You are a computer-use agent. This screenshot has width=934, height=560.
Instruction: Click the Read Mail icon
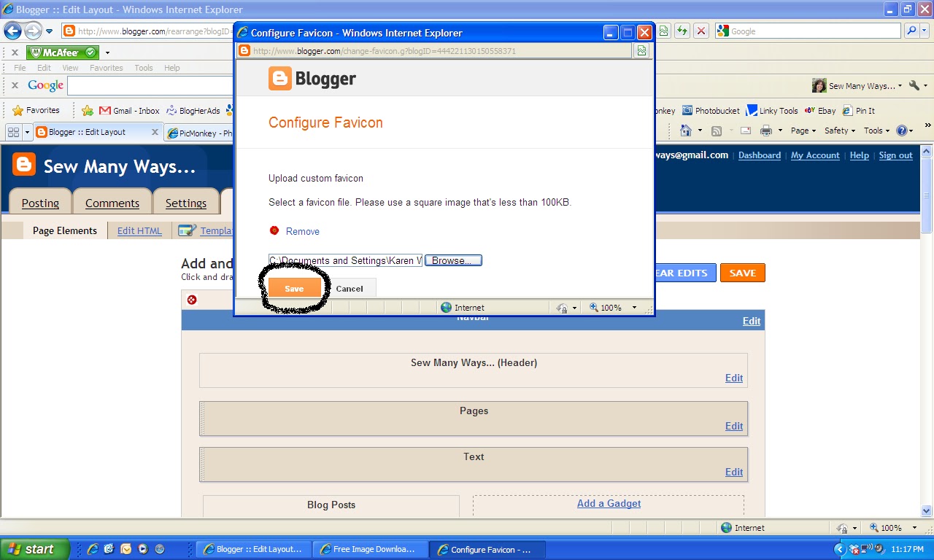[x=746, y=131]
